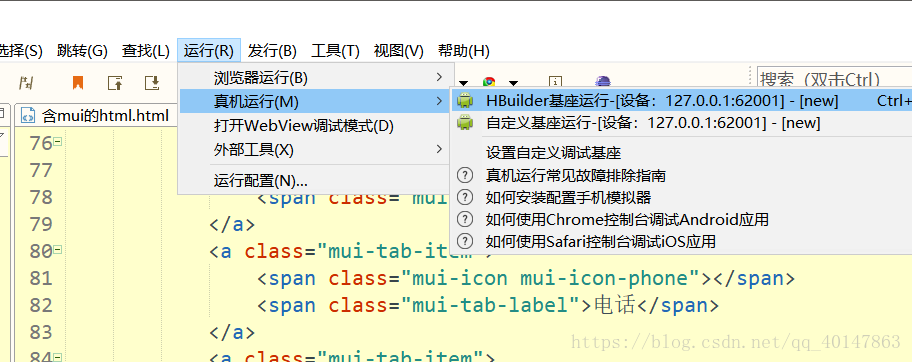Click Android icon of HBuilder基座运行 entry

click(x=465, y=101)
